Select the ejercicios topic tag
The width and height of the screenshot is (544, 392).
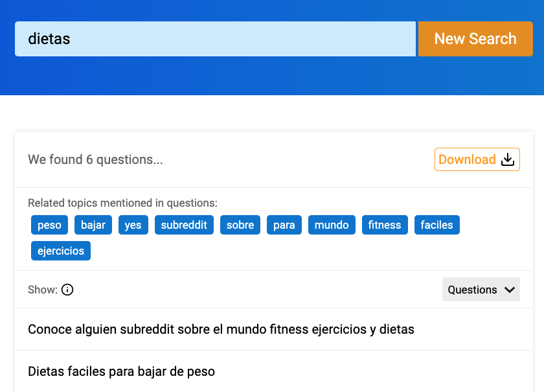[61, 251]
